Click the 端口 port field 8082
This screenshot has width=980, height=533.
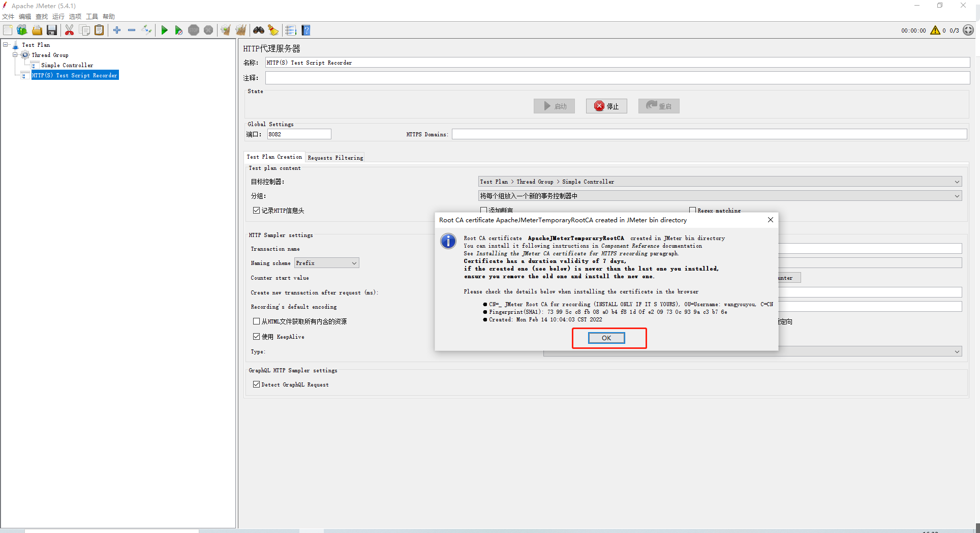(x=299, y=134)
